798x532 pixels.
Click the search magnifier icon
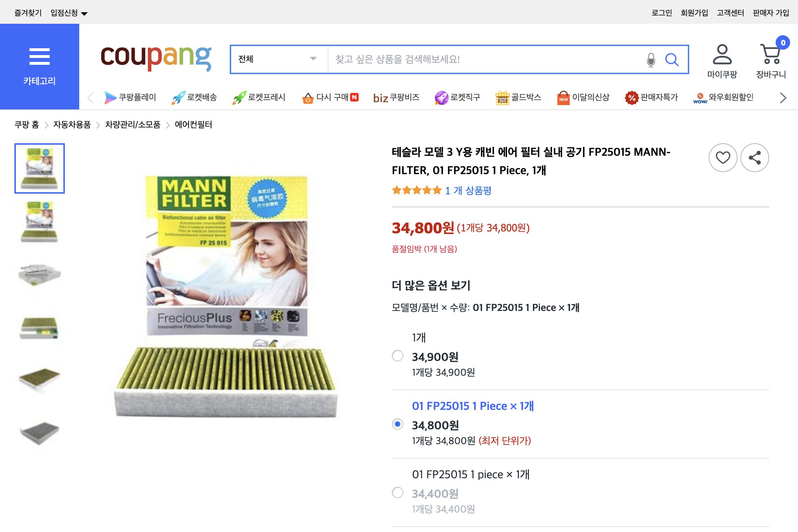tap(672, 60)
